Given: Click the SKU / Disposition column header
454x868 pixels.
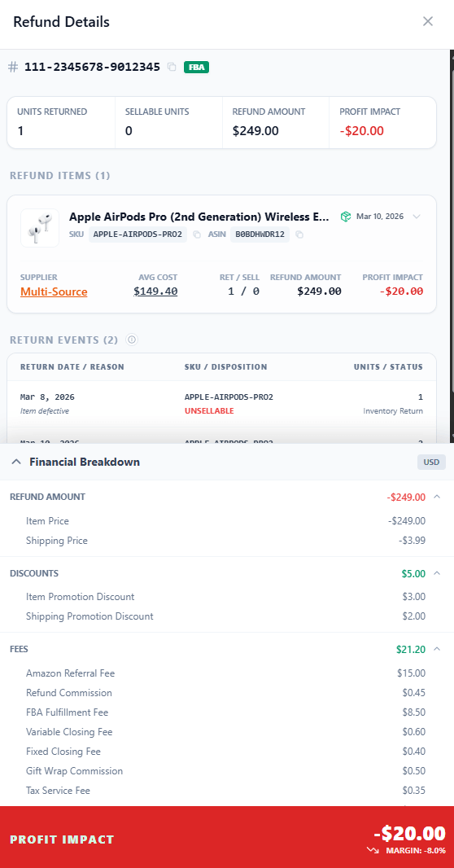Looking at the screenshot, I should [x=225, y=367].
